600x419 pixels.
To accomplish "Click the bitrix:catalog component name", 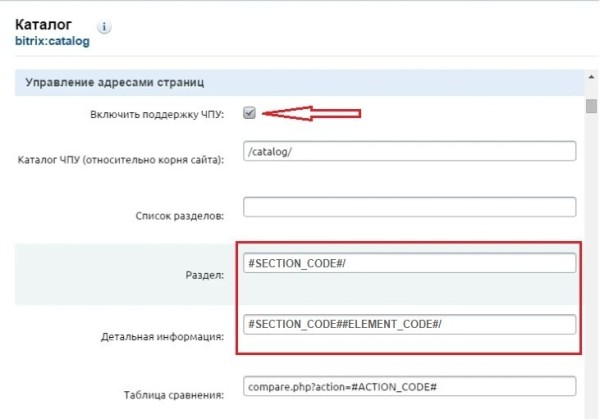I will pos(52,42).
